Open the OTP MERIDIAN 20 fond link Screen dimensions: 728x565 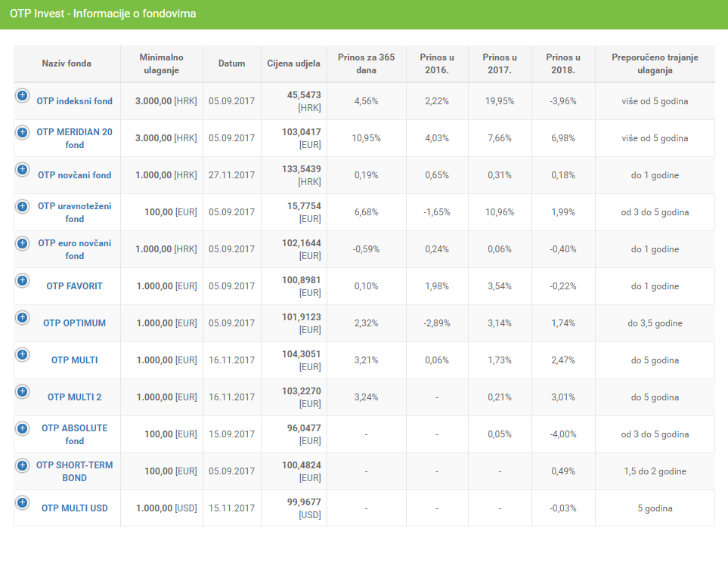coord(74,138)
